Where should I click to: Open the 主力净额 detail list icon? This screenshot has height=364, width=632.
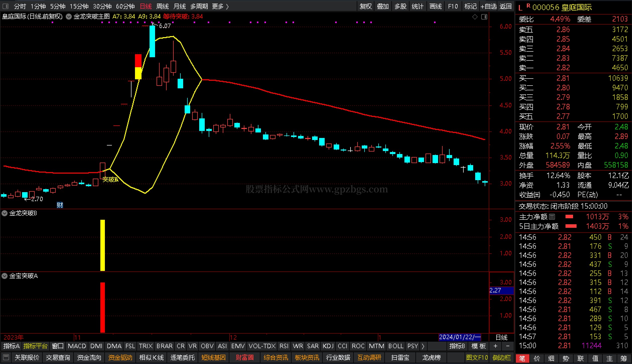point(552,216)
